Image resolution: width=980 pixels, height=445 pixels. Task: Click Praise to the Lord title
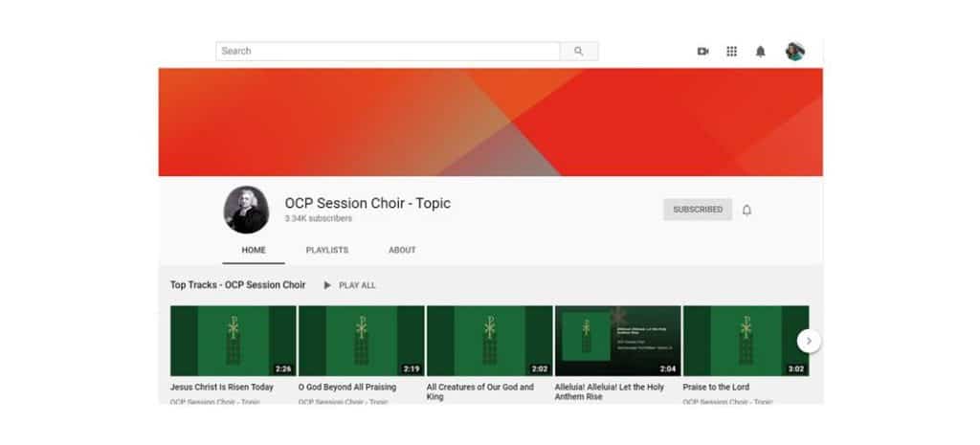[x=716, y=388]
